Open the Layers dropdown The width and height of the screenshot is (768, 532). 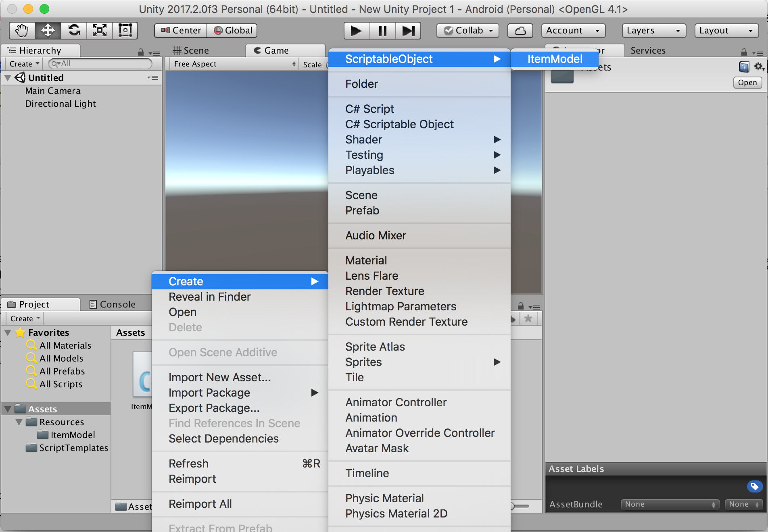click(x=654, y=31)
